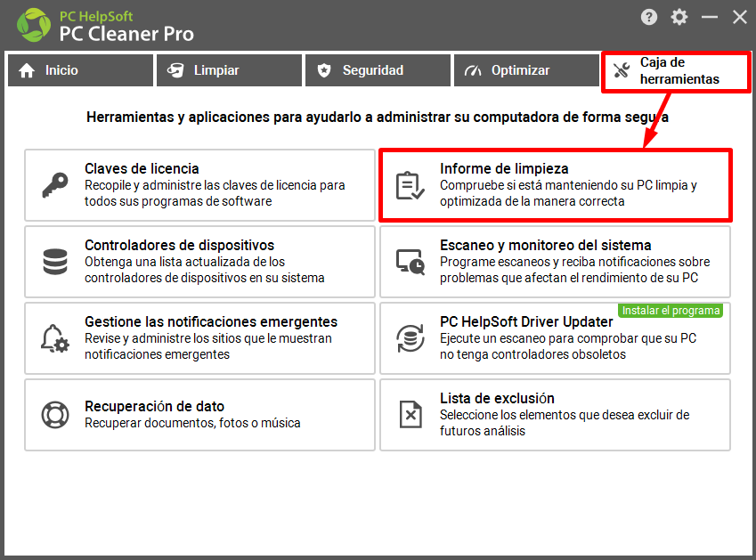The height and width of the screenshot is (560, 756).
Task: Open the Caja de herramientas tab
Action: point(676,71)
